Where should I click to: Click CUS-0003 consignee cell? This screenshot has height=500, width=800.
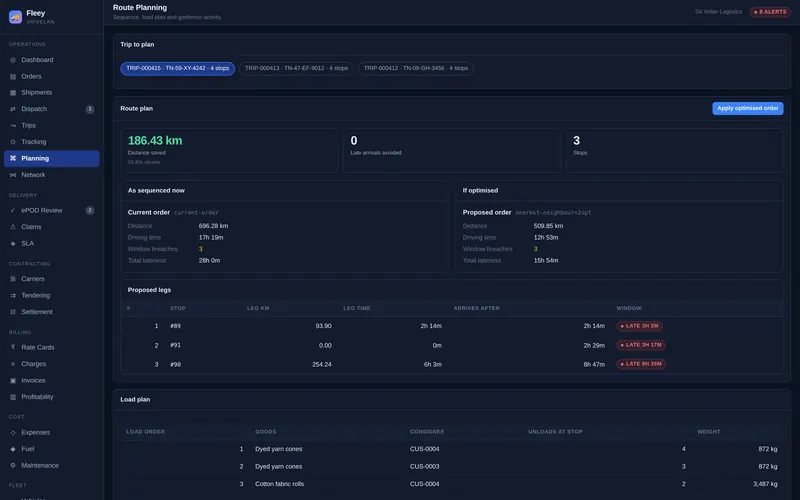(x=424, y=467)
